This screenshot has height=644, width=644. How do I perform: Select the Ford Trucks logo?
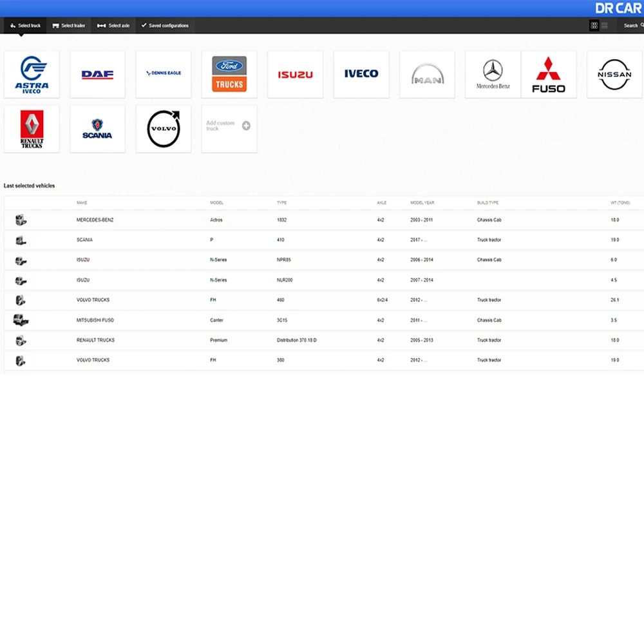tap(229, 74)
